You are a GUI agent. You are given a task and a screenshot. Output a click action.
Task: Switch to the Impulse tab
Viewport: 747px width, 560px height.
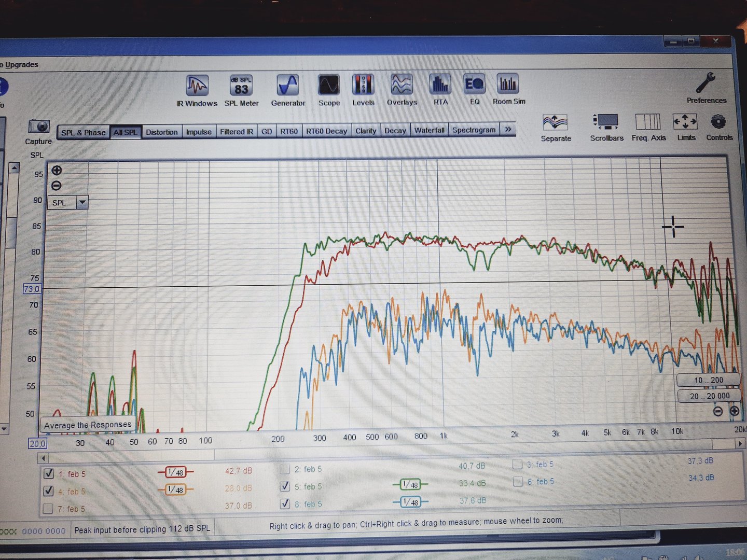point(199,132)
